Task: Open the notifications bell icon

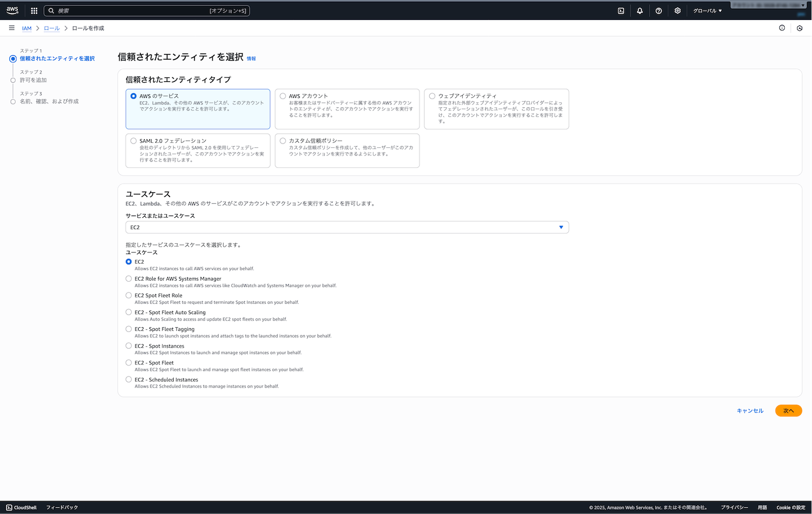Action: [x=640, y=11]
